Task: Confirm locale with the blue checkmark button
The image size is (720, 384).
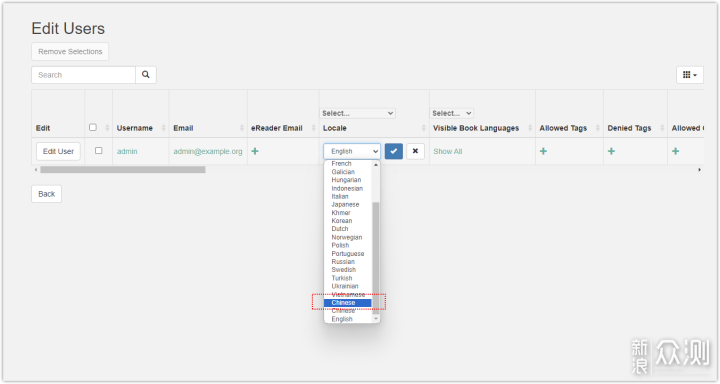Action: click(394, 151)
